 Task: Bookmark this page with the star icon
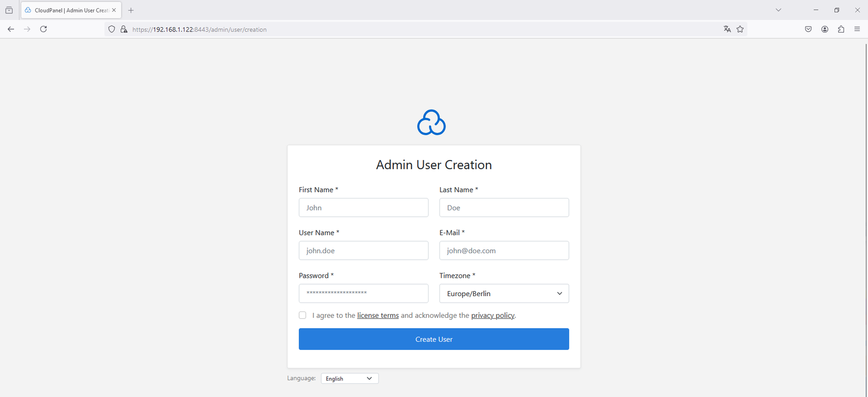pos(740,29)
